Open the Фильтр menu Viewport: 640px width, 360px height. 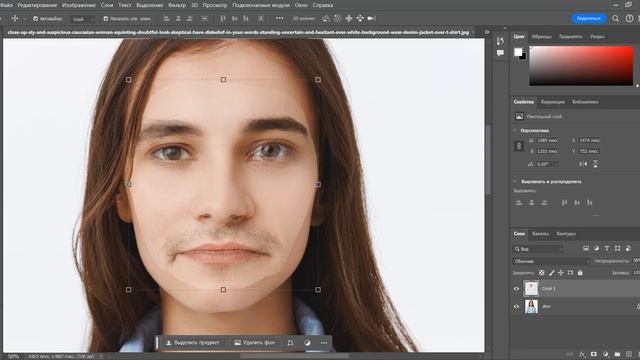177,5
